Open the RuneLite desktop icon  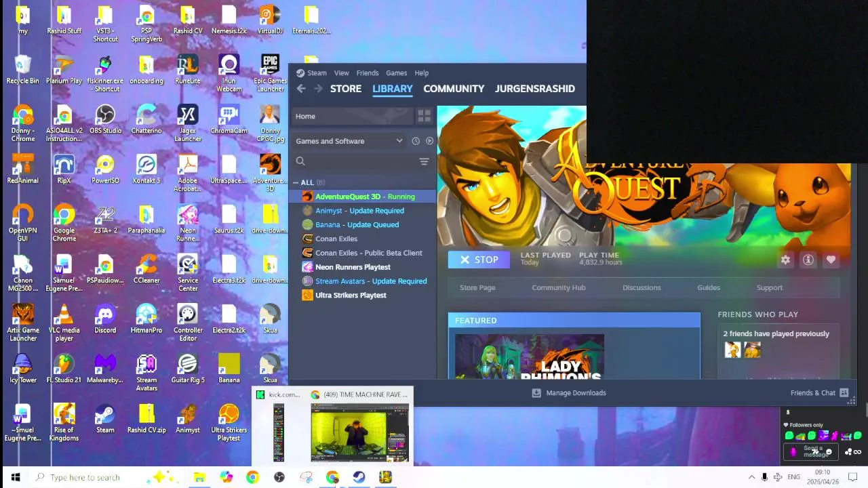tap(188, 69)
